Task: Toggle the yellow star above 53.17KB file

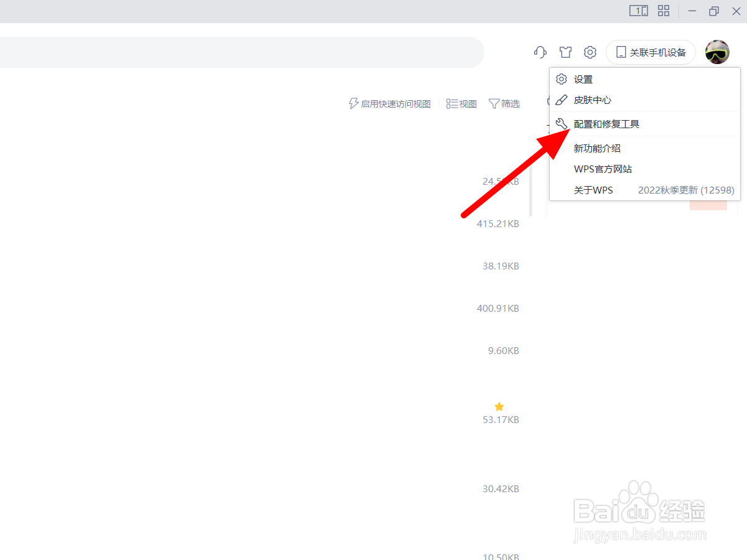Action: [499, 406]
